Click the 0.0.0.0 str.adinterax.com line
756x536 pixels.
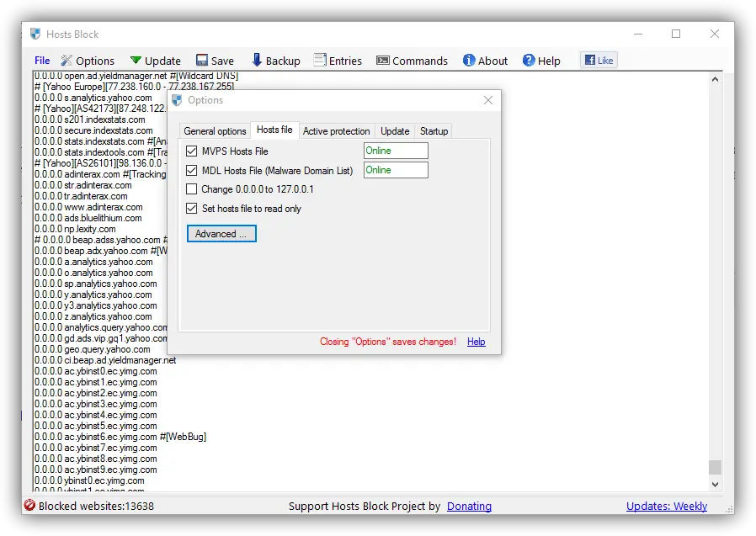click(83, 185)
